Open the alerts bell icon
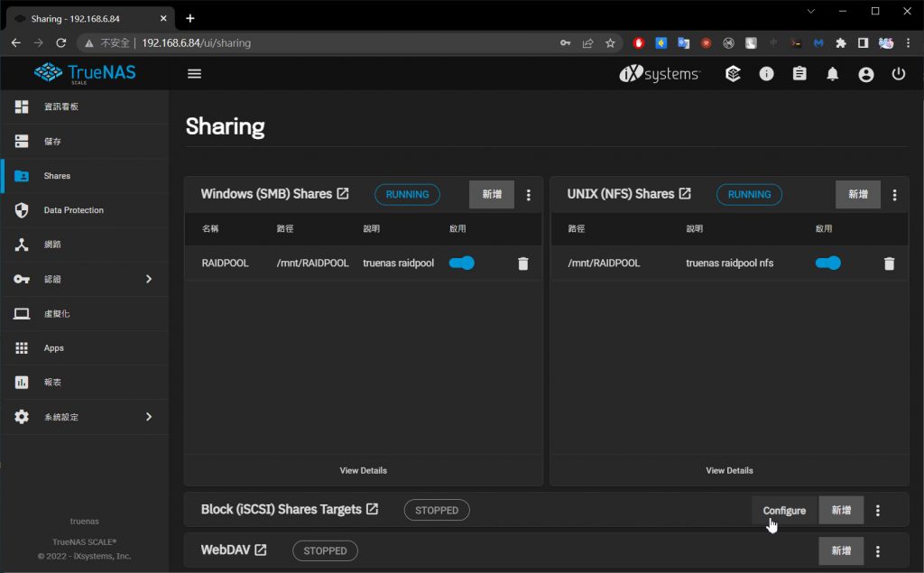The height and width of the screenshot is (573, 924). point(833,74)
